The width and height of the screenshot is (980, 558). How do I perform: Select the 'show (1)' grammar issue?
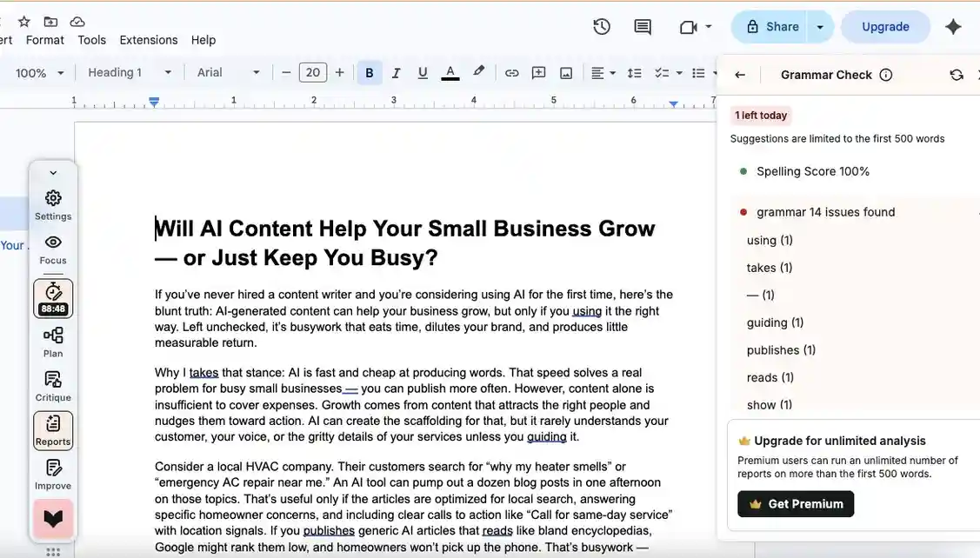coord(770,405)
